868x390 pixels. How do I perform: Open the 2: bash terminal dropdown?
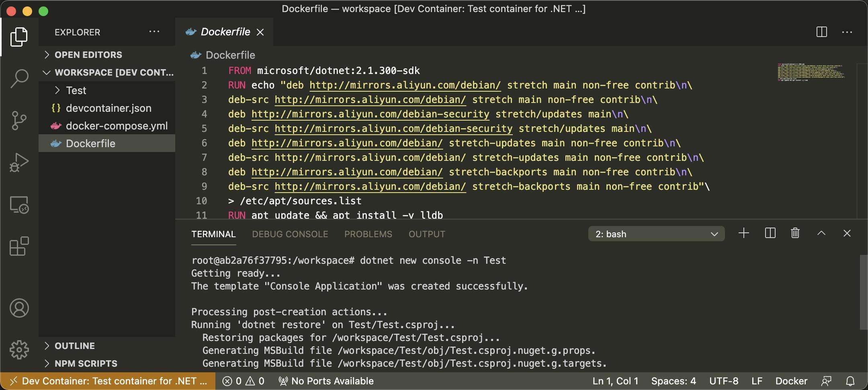click(657, 234)
